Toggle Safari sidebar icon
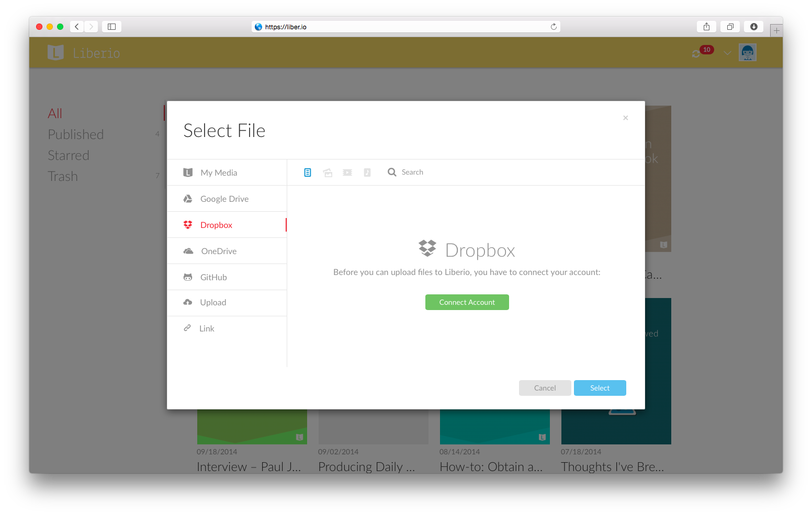The image size is (812, 515). (x=111, y=27)
